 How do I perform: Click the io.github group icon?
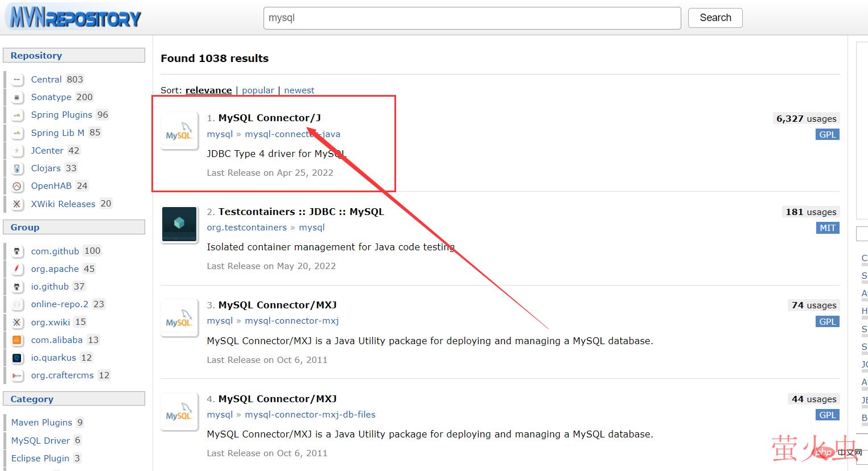[17, 287]
